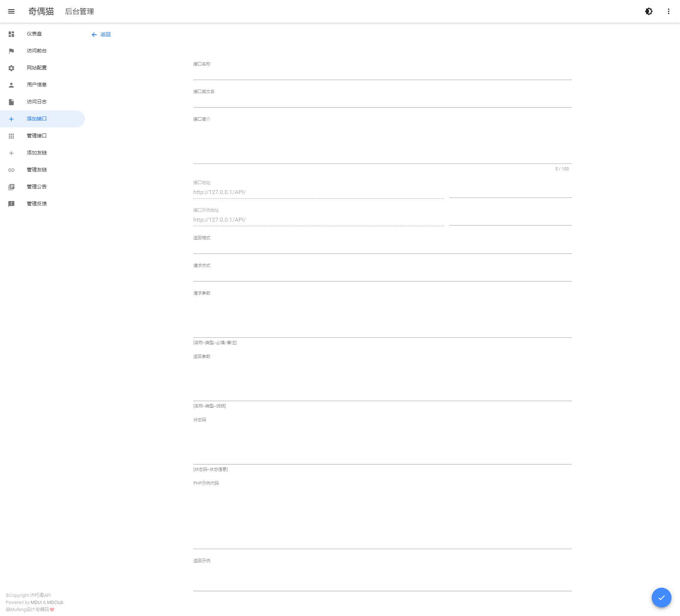Viewport: 680px width, 616px height.
Task: Click the 访问日志 document icon
Action: coord(11,102)
